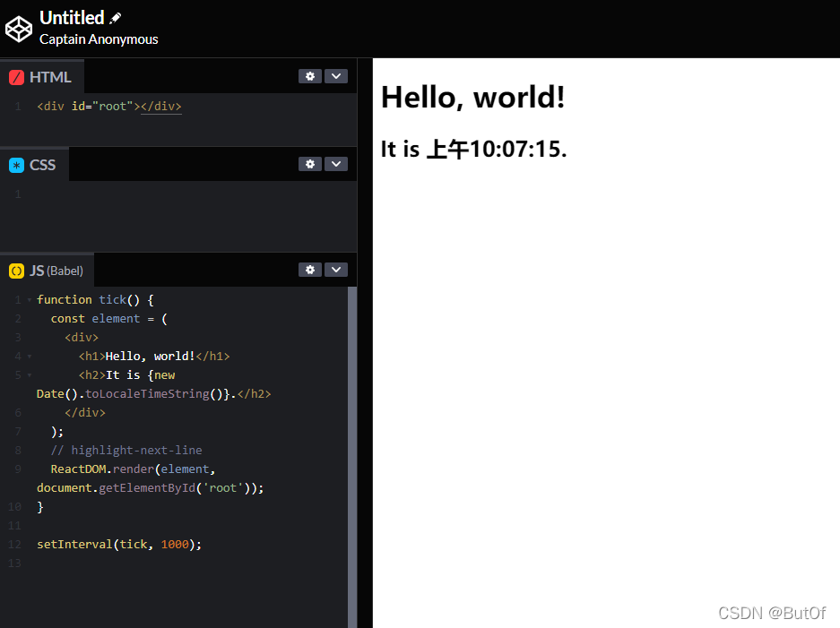The width and height of the screenshot is (840, 628).
Task: Click the red HTML slash icon
Action: click(17, 78)
